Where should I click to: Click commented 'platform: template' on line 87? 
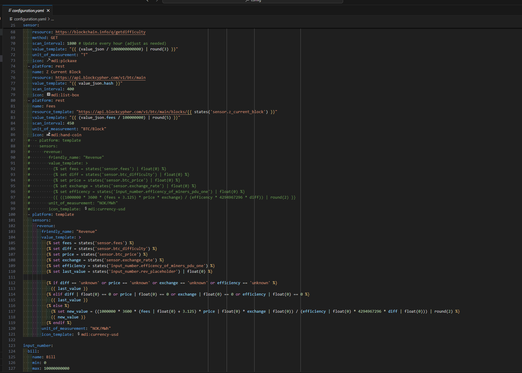click(x=60, y=140)
